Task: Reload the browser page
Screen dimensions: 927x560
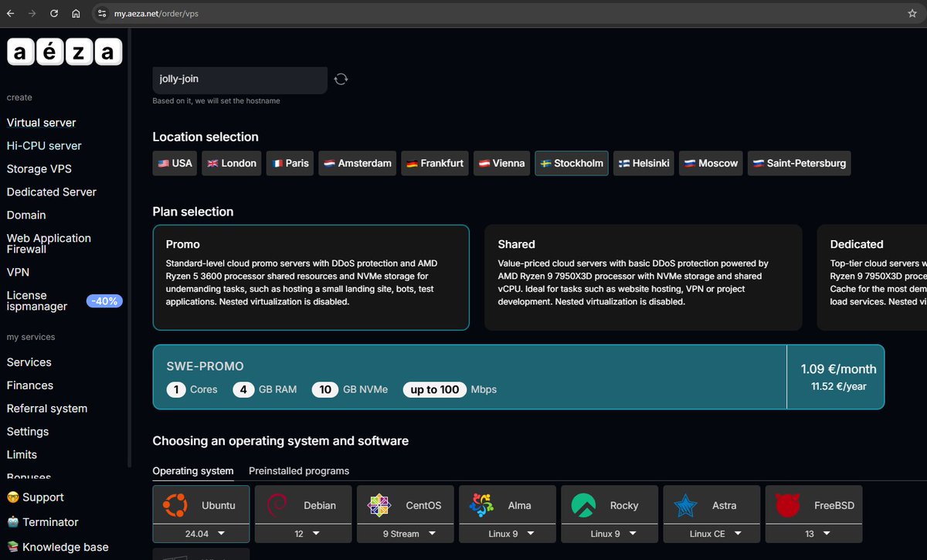Action: tap(54, 13)
